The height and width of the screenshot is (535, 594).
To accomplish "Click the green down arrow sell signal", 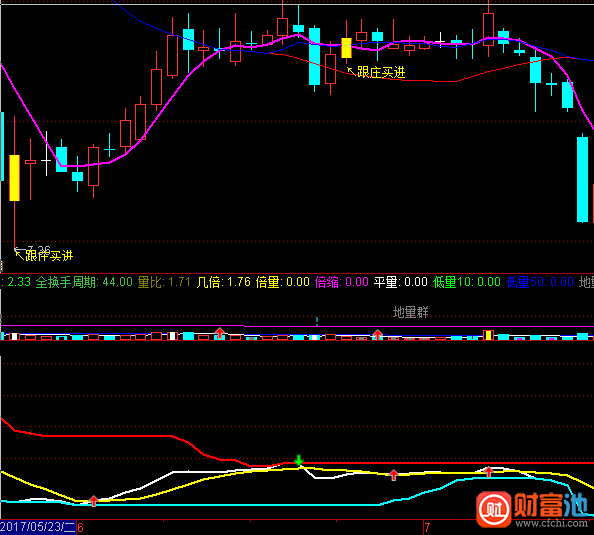I will point(299,460).
